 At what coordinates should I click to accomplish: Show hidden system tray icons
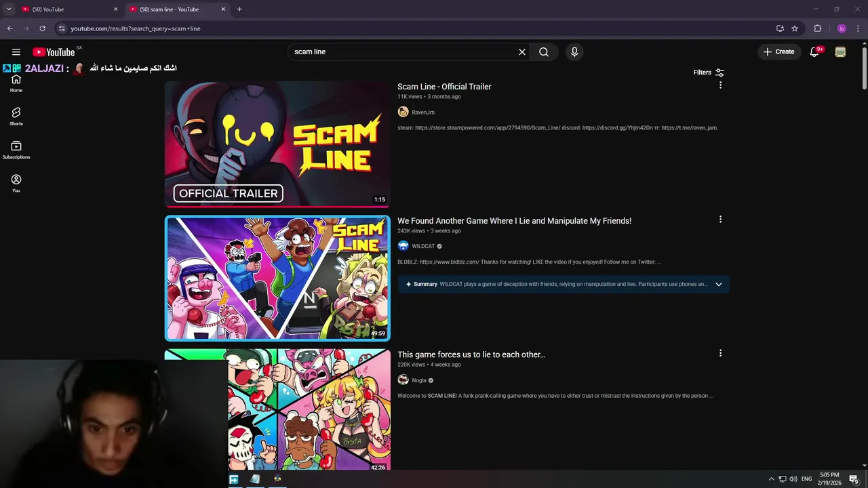tap(771, 479)
